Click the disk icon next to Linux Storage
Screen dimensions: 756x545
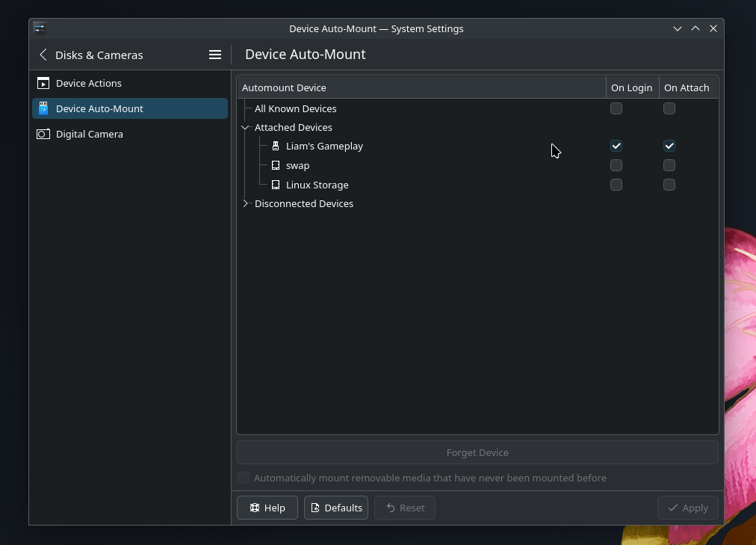click(276, 185)
